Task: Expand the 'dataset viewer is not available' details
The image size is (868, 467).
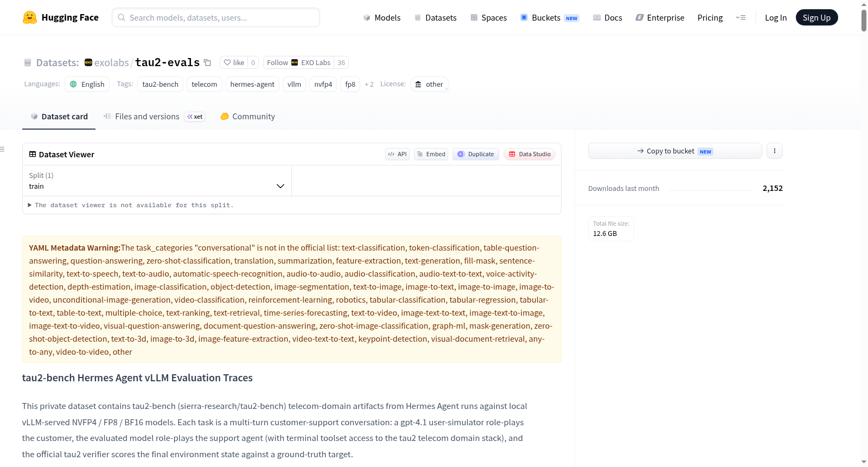Action: [x=131, y=205]
